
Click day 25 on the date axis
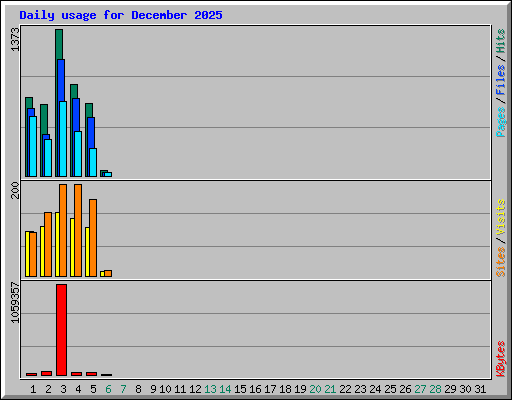point(390,389)
